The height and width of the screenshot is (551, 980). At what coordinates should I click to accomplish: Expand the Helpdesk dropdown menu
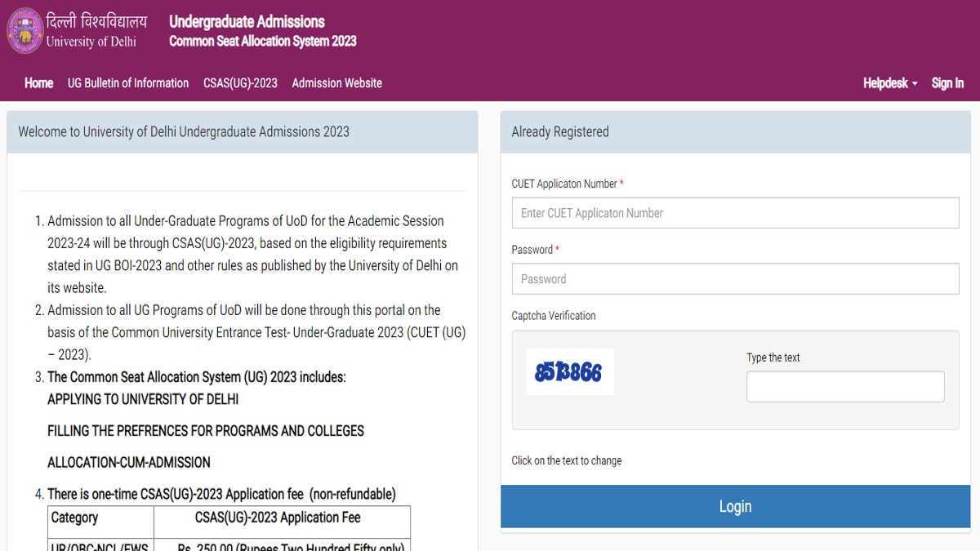click(890, 83)
